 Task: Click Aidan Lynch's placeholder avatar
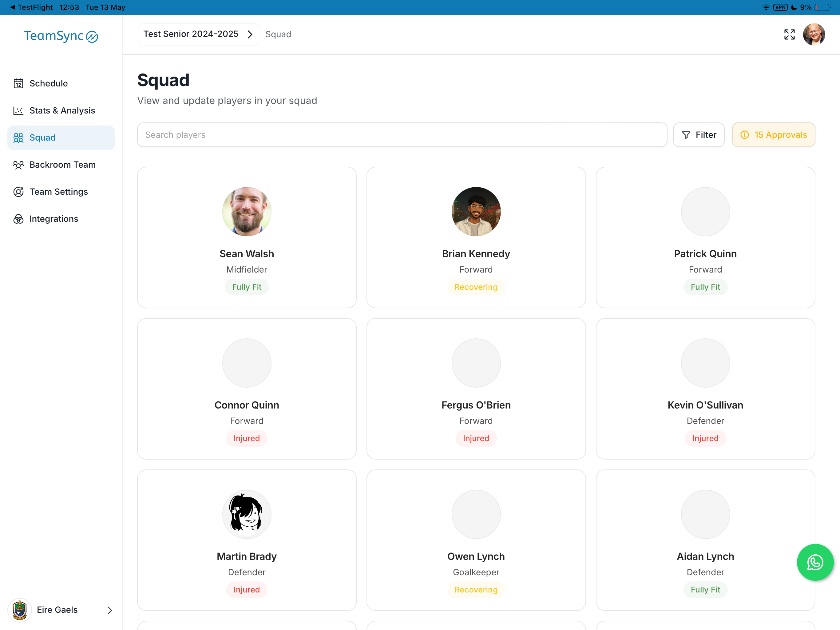pos(706,514)
